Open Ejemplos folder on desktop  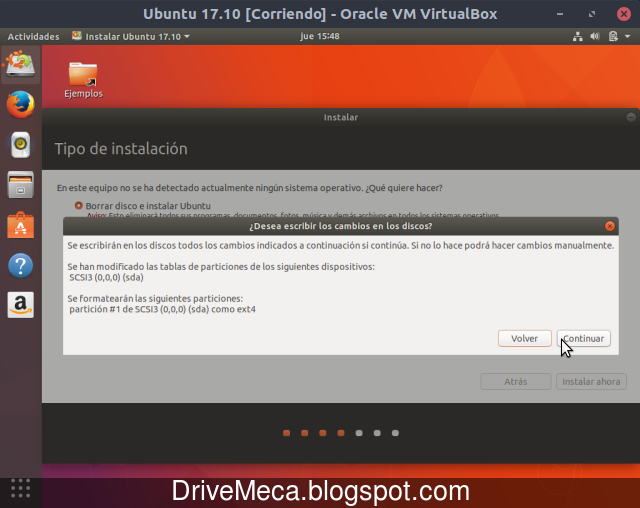83,80
